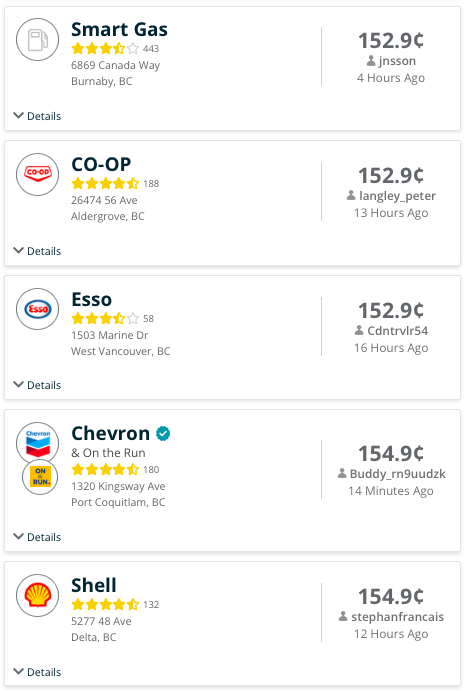471x693 pixels.
Task: Expand Details for Smart Gas
Action: click(37, 116)
